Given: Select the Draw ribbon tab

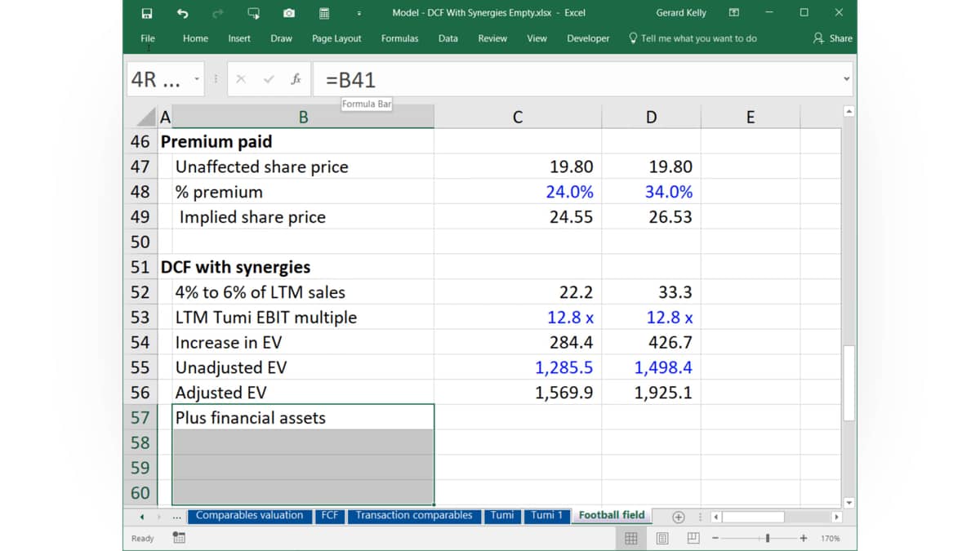Looking at the screenshot, I should click(281, 38).
